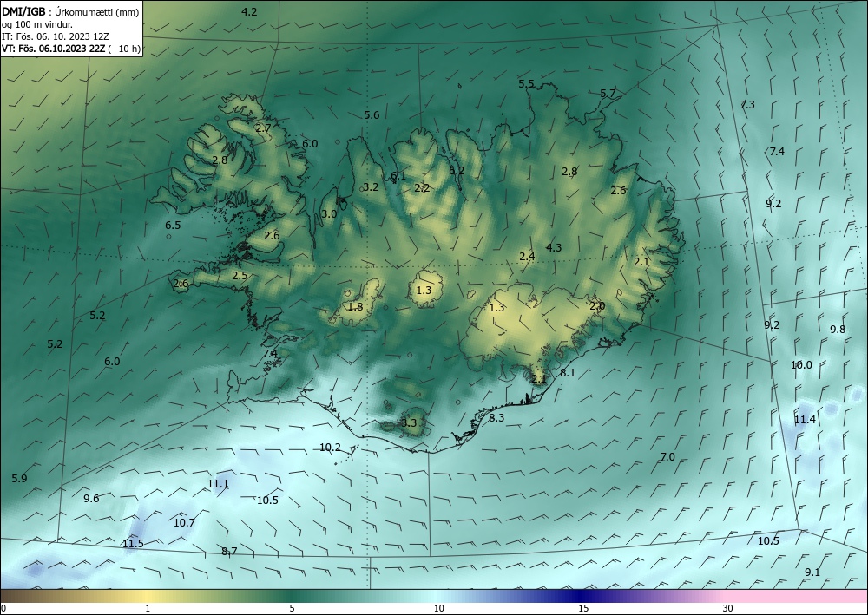
Task: Click the map value "8.1"
Action: tap(568, 373)
